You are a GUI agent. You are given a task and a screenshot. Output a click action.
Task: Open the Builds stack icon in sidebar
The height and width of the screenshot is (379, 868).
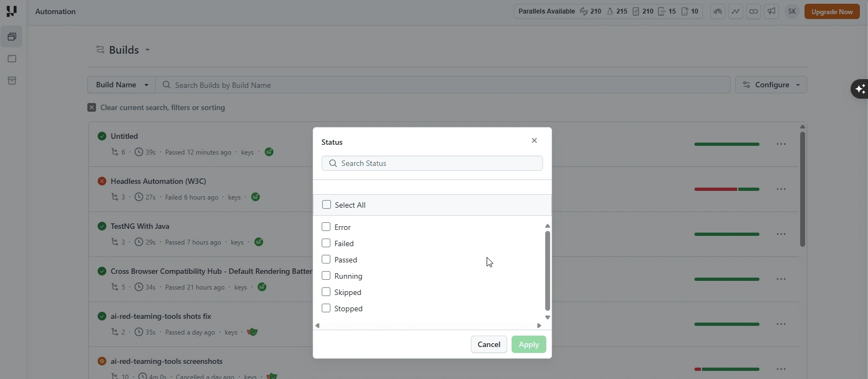[x=12, y=37]
